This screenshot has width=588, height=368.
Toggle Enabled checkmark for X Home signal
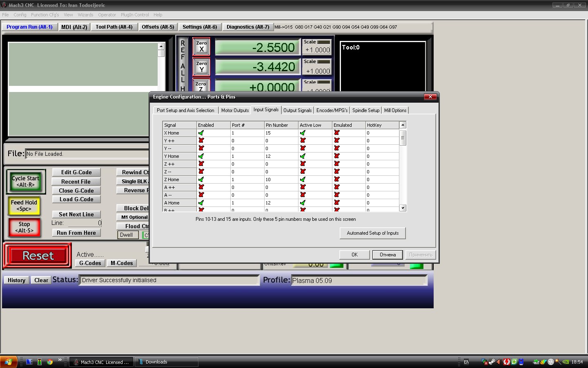201,133
